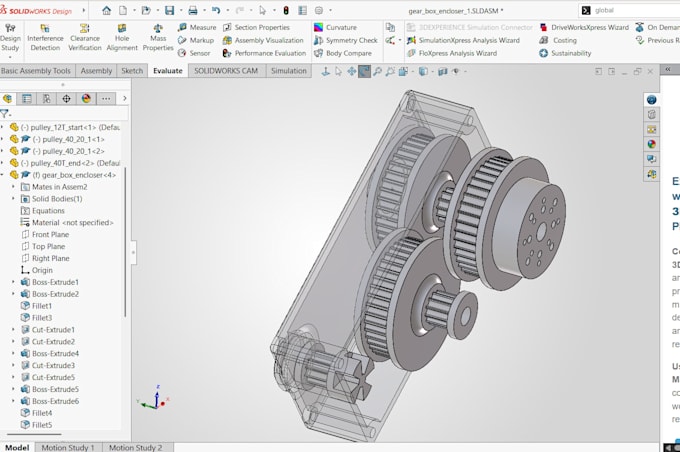The height and width of the screenshot is (452, 680).
Task: Open the Design Study dropdown arrow
Action: click(x=10, y=57)
